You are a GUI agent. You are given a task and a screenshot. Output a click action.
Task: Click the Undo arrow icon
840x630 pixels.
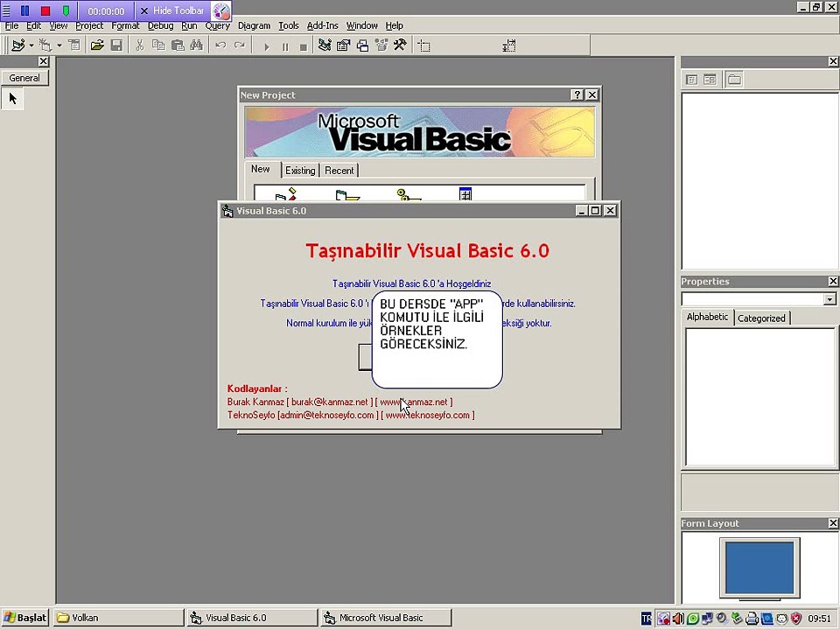(x=220, y=45)
